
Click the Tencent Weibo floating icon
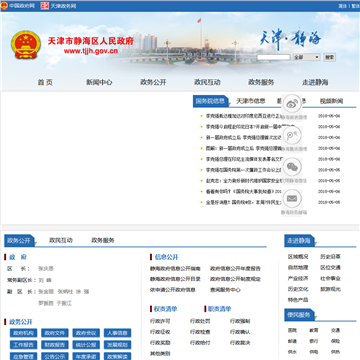point(292,135)
